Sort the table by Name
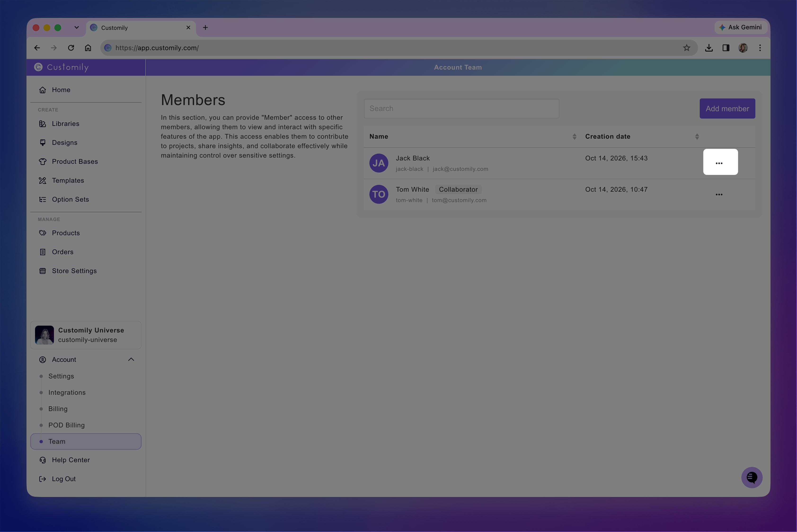 coord(574,136)
